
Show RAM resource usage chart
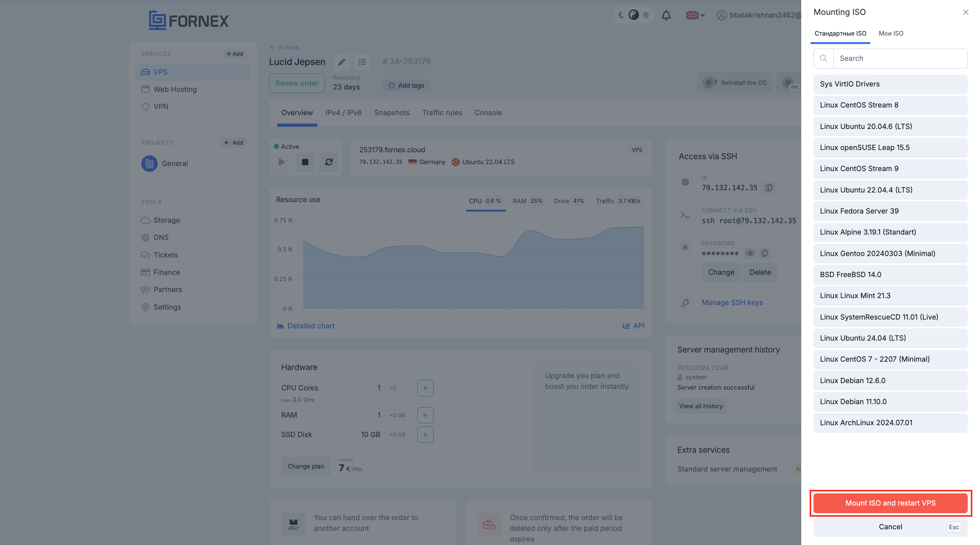[528, 201]
